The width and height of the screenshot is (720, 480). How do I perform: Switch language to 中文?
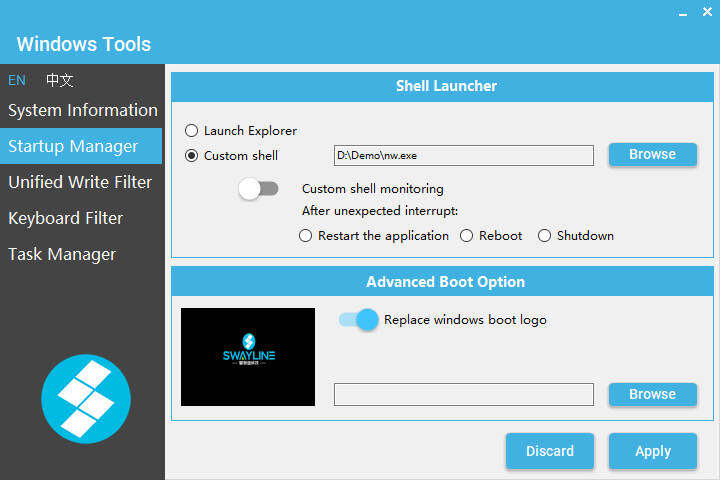[x=59, y=80]
